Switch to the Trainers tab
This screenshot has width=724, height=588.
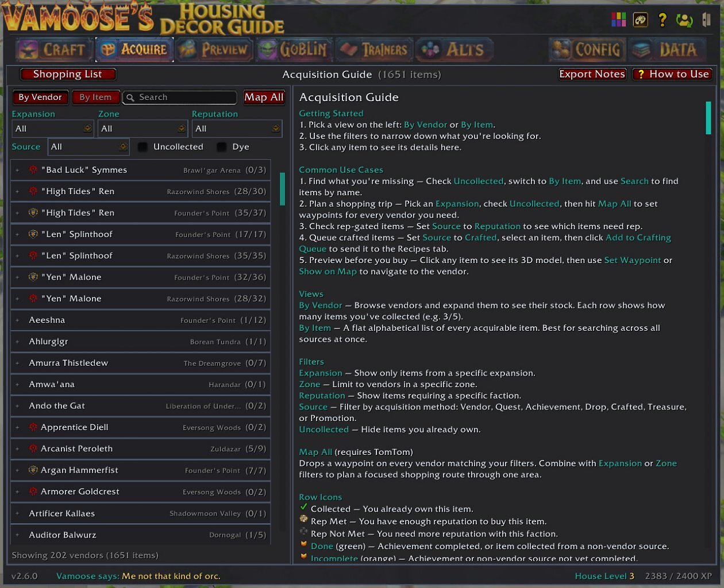[374, 50]
